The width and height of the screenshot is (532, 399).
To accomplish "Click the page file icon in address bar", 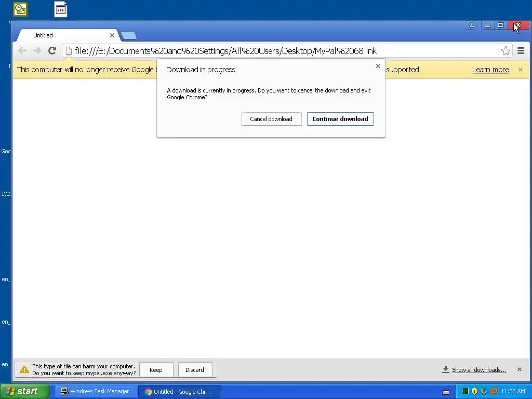I will pos(69,51).
